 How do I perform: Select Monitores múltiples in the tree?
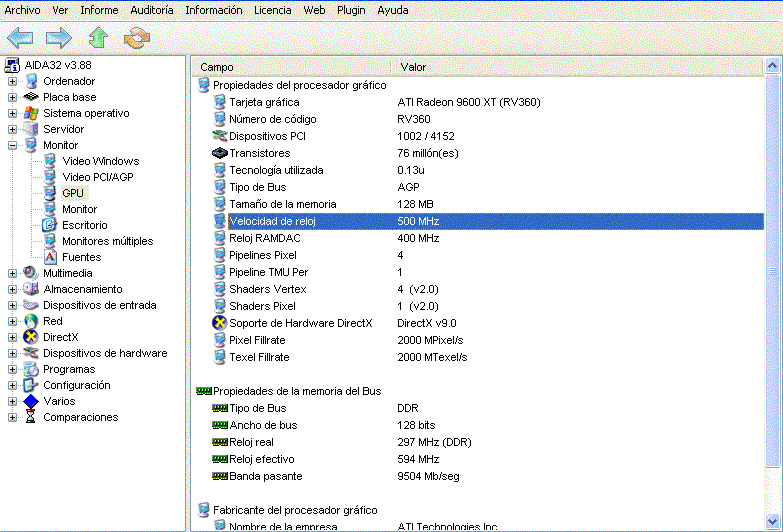(x=107, y=241)
